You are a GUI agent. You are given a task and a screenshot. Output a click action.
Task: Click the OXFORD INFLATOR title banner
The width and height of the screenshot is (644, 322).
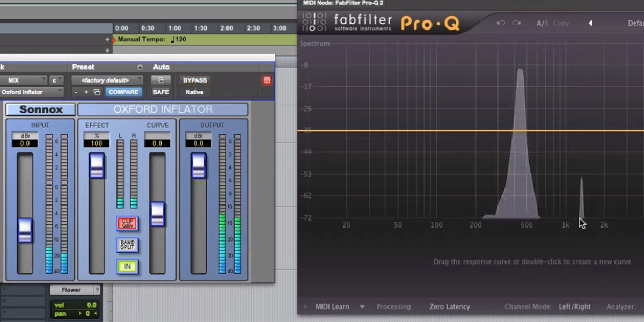(x=163, y=109)
